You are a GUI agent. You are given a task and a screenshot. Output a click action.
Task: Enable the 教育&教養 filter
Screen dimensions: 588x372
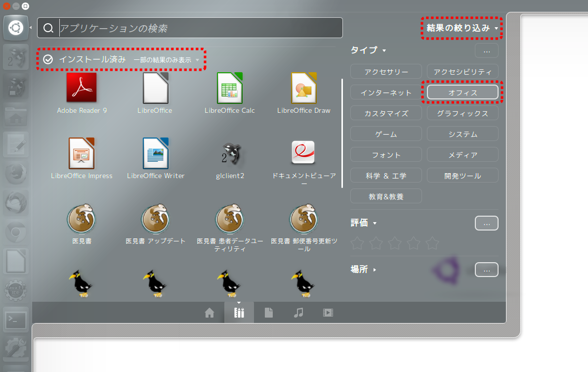coord(386,196)
